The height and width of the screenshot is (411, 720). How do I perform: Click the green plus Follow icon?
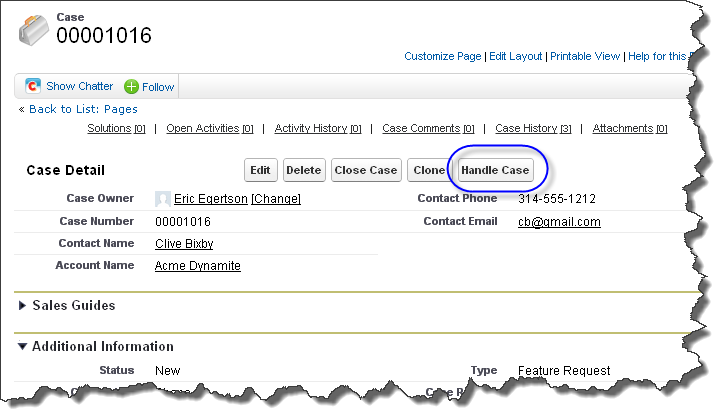[131, 86]
